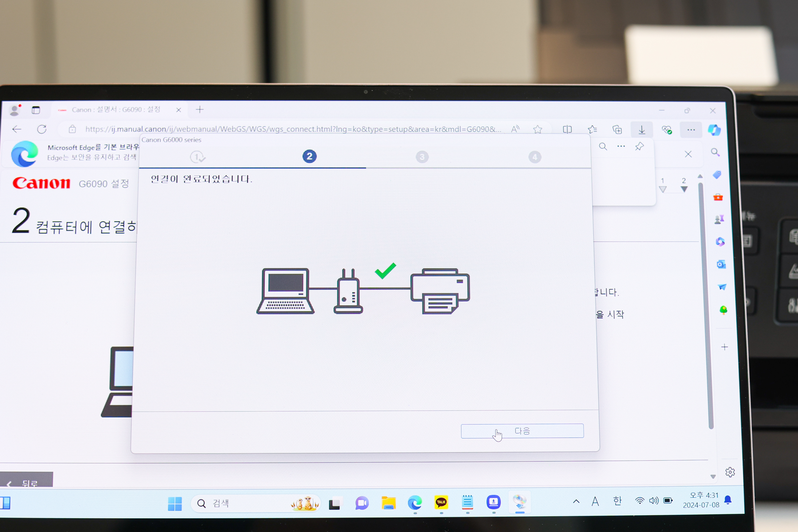This screenshot has width=798, height=532.
Task: Open the split screen icon
Action: tap(567, 129)
